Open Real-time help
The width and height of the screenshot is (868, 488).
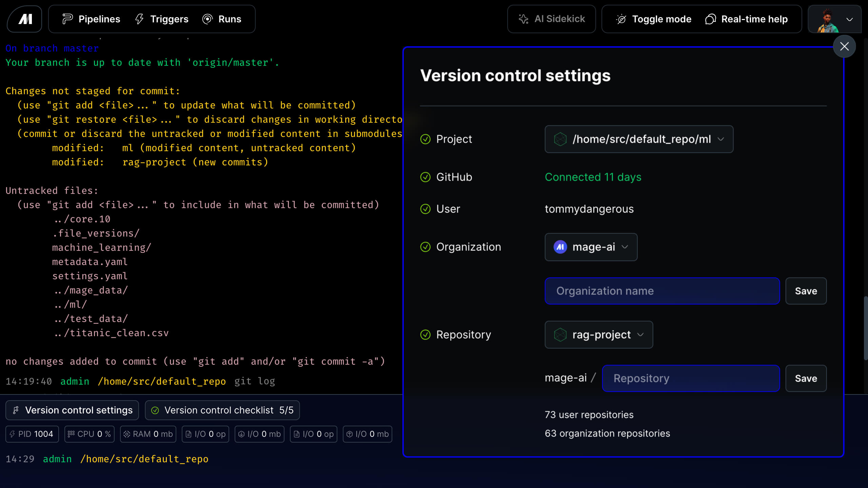click(746, 19)
